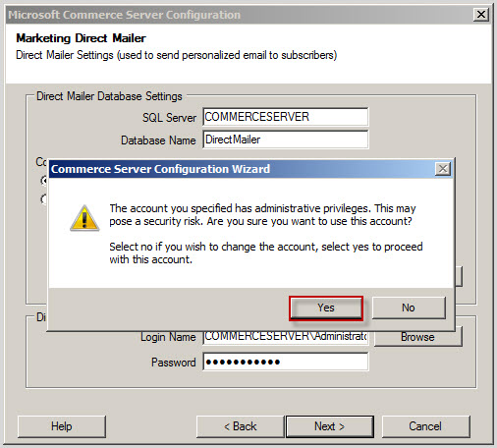Viewport: 497px width, 448px height.
Task: Click the SQL Server input field
Action: pos(286,117)
